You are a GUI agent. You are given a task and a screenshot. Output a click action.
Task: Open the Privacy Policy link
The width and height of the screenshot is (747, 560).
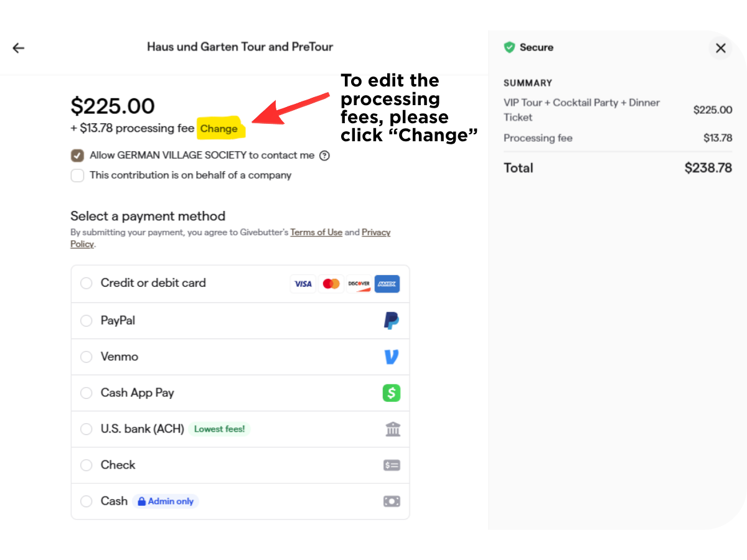[x=376, y=233]
